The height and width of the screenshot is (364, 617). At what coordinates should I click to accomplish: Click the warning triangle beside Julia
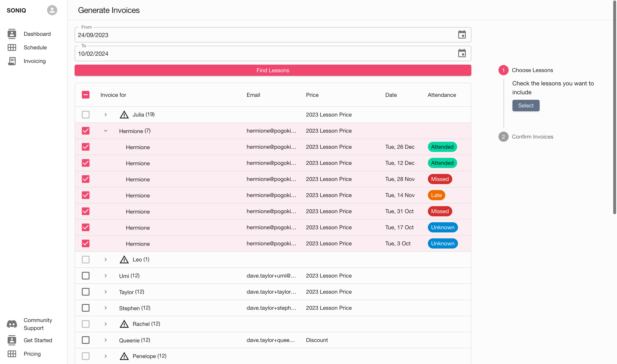(x=124, y=115)
